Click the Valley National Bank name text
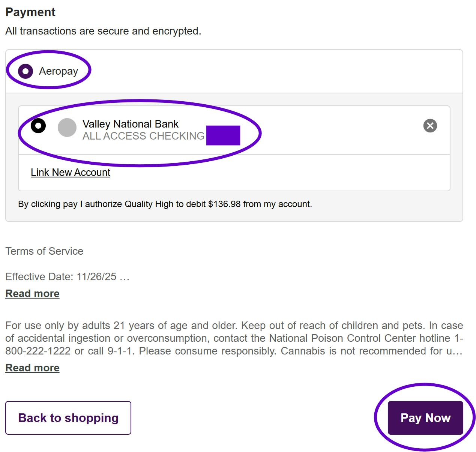Viewport: 476px width, 452px height. (x=131, y=124)
